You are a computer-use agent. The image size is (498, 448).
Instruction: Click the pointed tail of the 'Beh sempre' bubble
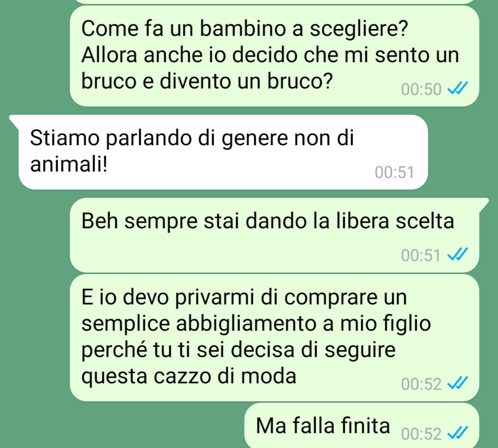(483, 204)
